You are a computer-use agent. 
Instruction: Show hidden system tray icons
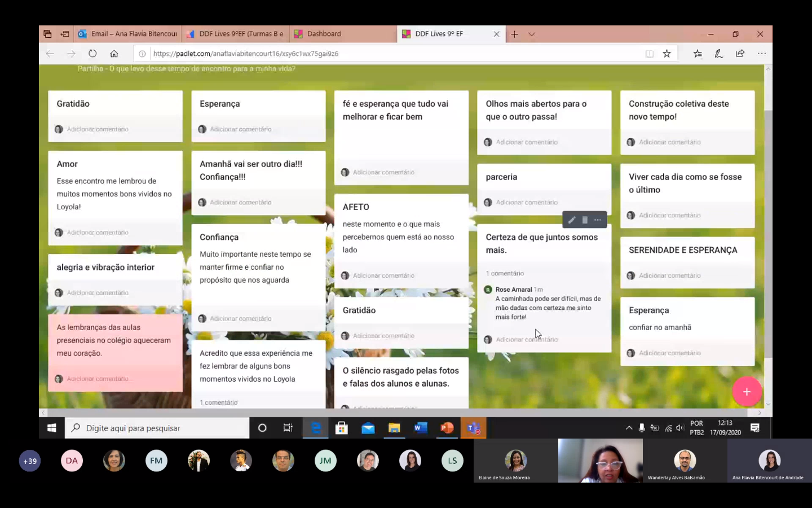[x=629, y=428]
